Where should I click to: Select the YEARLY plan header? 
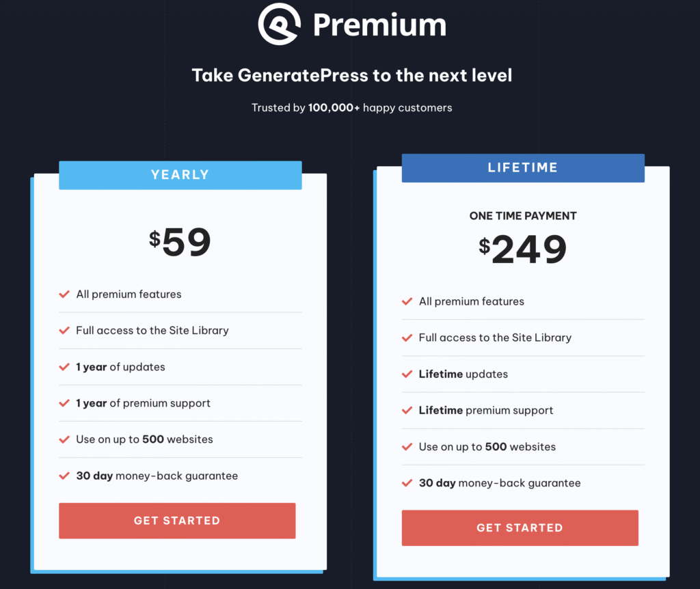(180, 175)
